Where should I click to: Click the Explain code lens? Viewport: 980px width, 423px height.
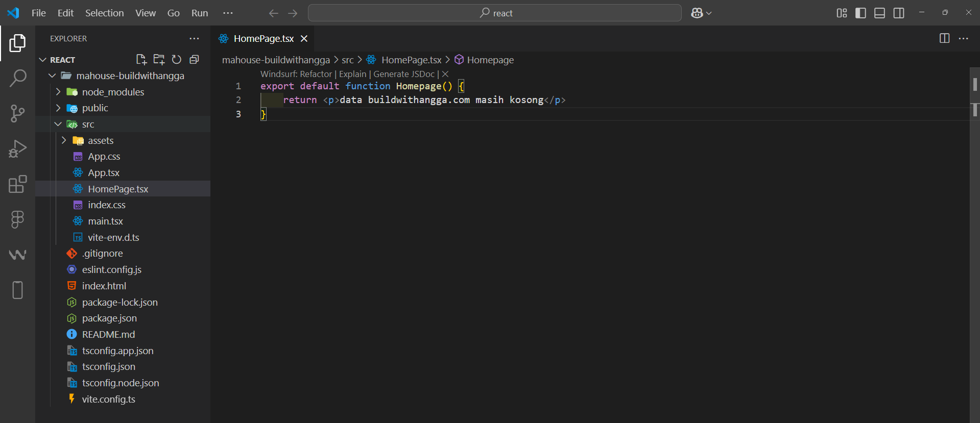[353, 74]
